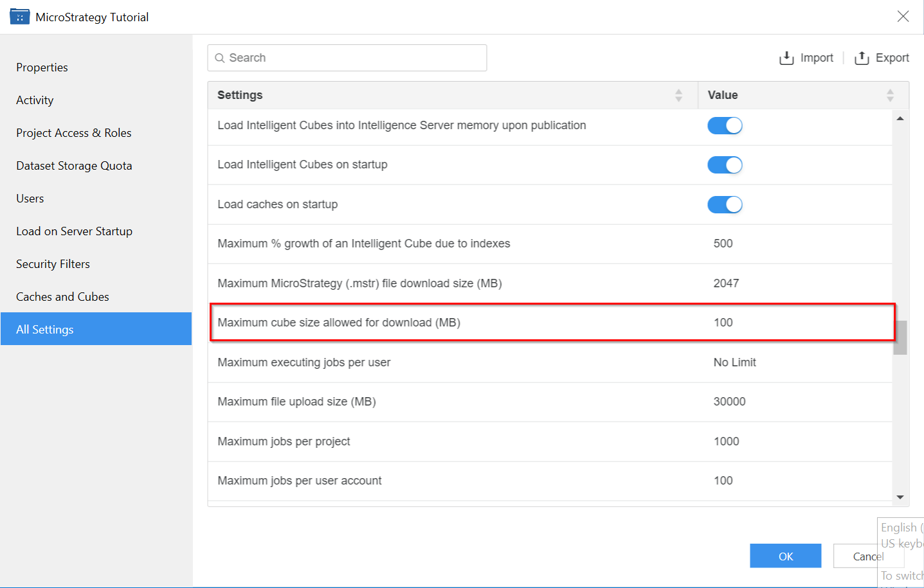Click the MicroStrategy Tutorial project folder icon
The image size is (924, 588).
19,17
